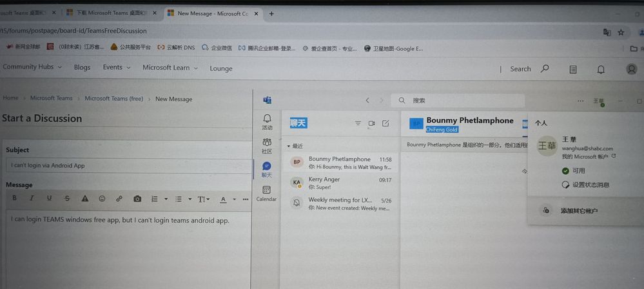
Task: Open Teams Calendar
Action: click(x=266, y=194)
